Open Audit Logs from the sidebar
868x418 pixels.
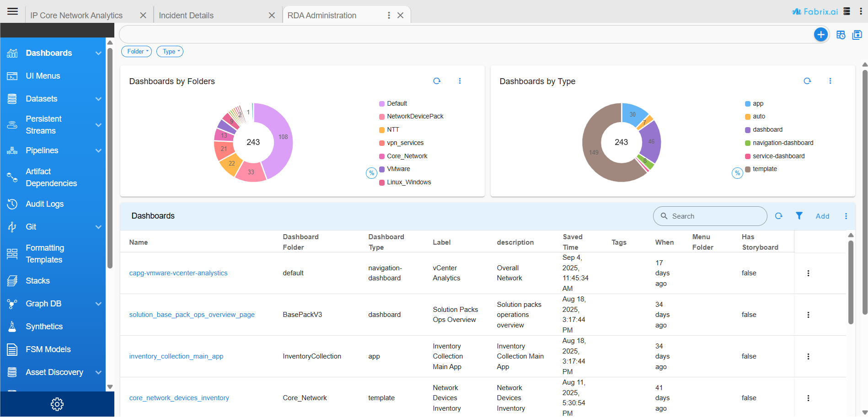(44, 204)
